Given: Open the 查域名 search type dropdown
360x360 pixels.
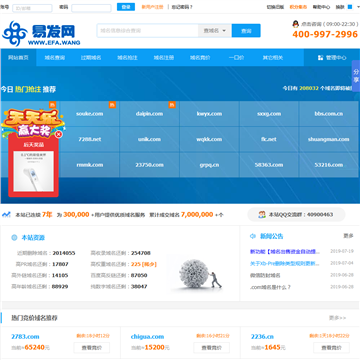Looking at the screenshot, I should [x=215, y=31].
